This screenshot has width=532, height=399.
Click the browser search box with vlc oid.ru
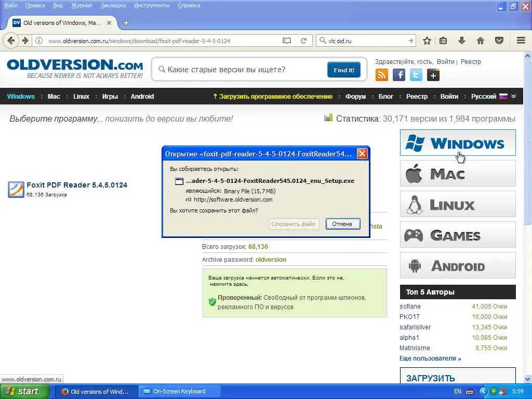click(366, 41)
